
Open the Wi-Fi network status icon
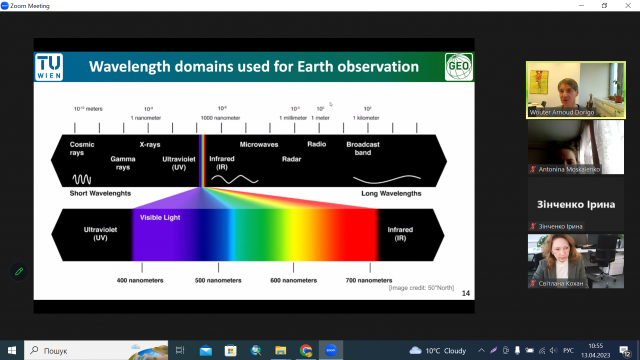542,350
